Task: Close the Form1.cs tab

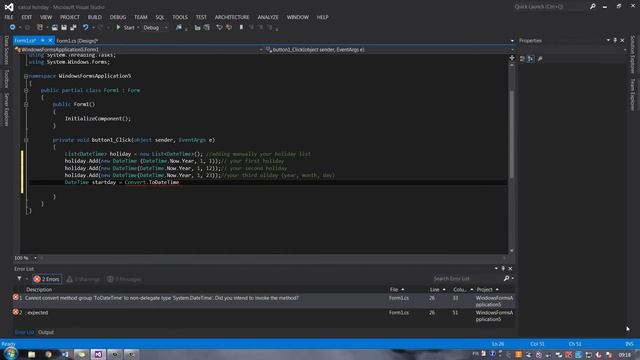Action: [50, 40]
